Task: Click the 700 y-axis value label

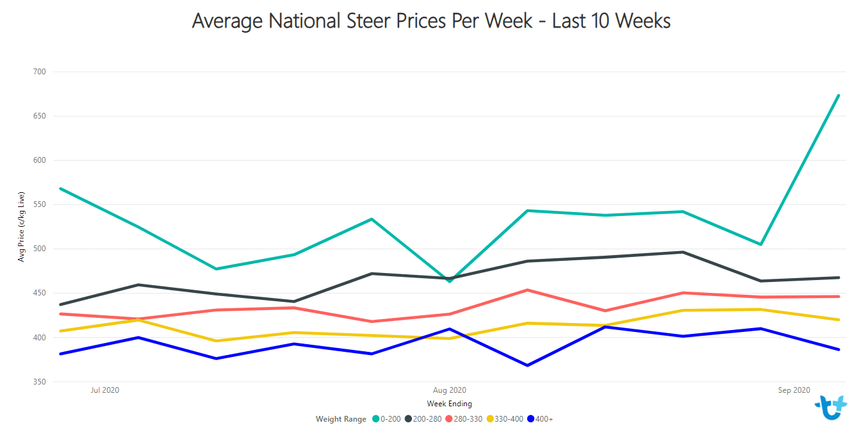Action: coord(40,72)
